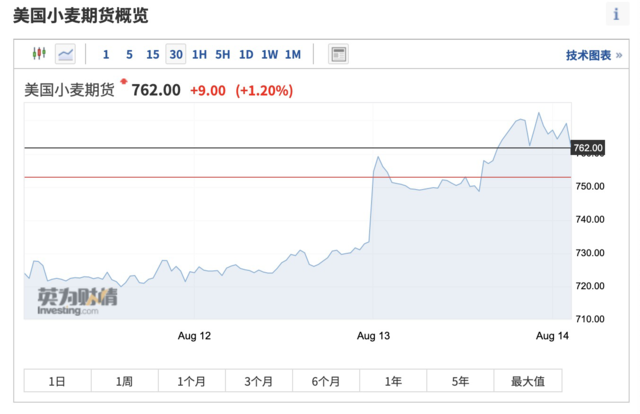Select the 30 minute interval
This screenshot has height=414, width=640.
click(x=176, y=54)
